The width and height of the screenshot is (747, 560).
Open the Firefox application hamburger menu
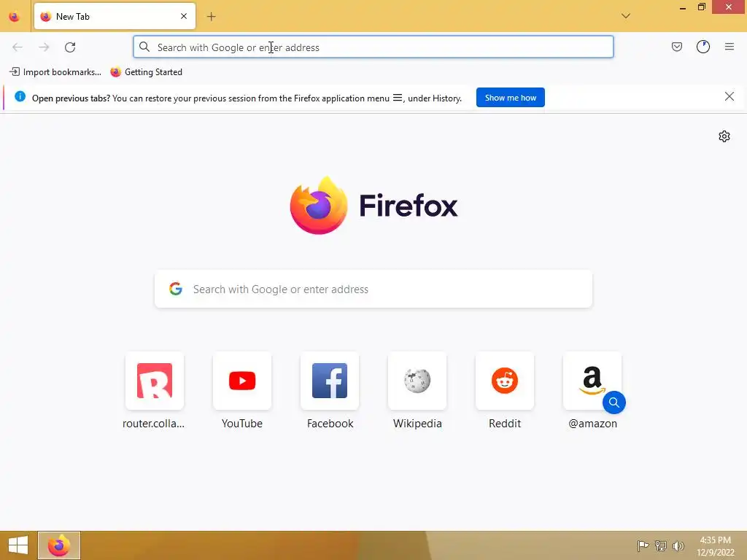point(729,47)
